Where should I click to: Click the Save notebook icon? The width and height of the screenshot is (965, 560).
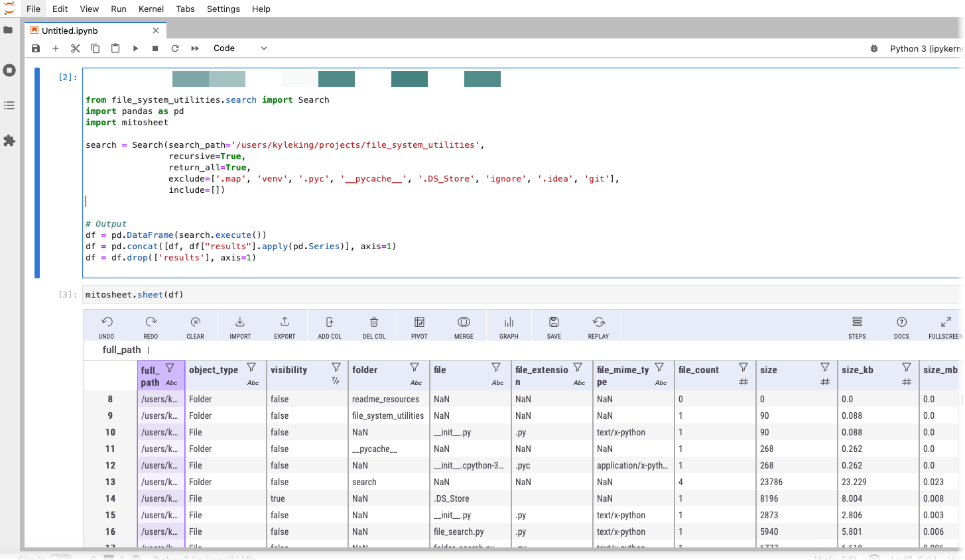pyautogui.click(x=36, y=48)
